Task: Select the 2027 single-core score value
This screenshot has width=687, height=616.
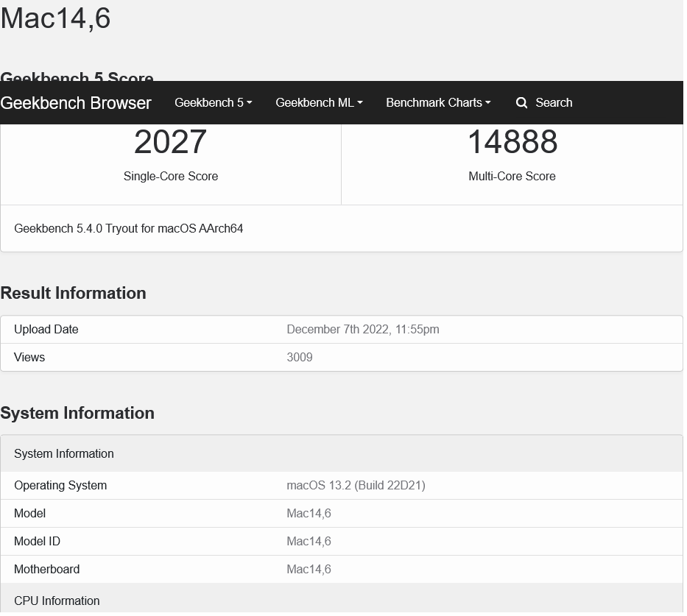Action: (x=170, y=142)
